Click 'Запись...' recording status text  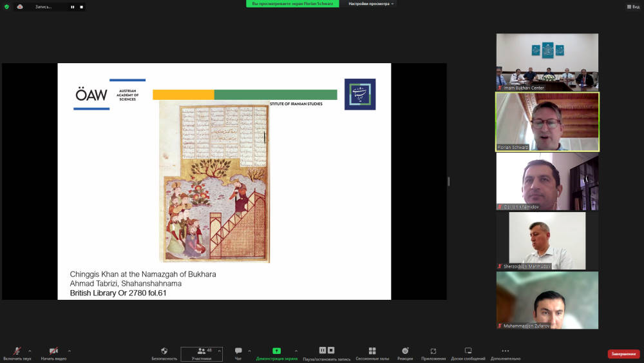click(x=43, y=7)
